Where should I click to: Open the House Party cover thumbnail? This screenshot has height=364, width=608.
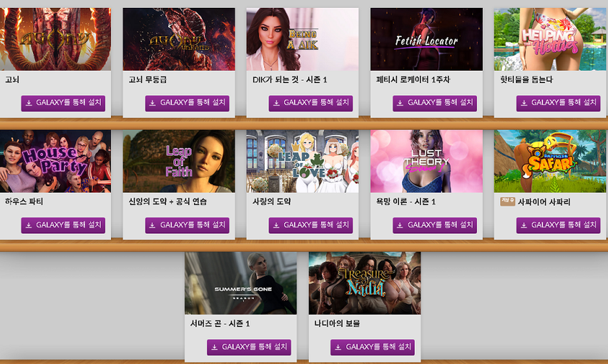pyautogui.click(x=55, y=161)
